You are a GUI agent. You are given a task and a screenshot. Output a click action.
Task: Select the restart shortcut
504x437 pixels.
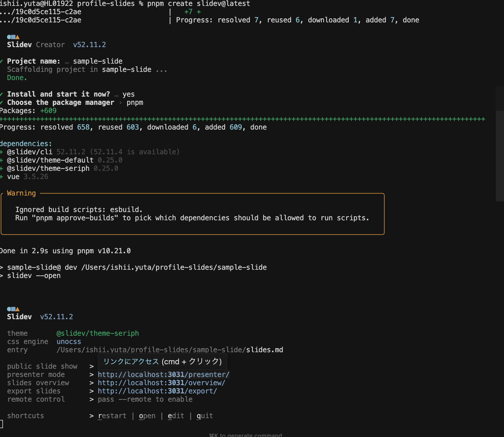click(112, 416)
